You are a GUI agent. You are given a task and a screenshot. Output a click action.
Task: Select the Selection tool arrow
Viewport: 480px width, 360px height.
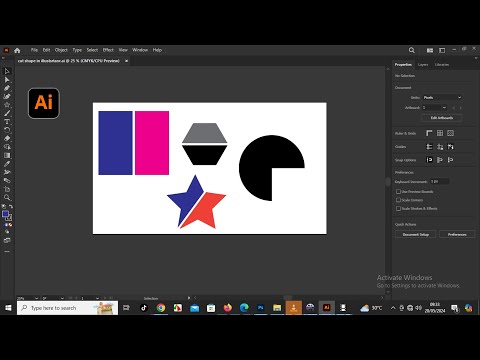(x=7, y=71)
